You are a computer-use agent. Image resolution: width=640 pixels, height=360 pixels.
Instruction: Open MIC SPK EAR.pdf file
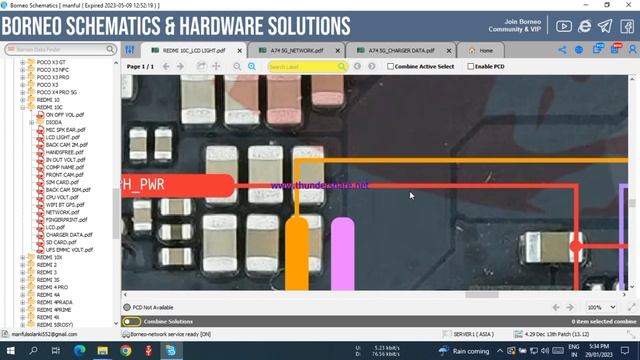point(65,130)
